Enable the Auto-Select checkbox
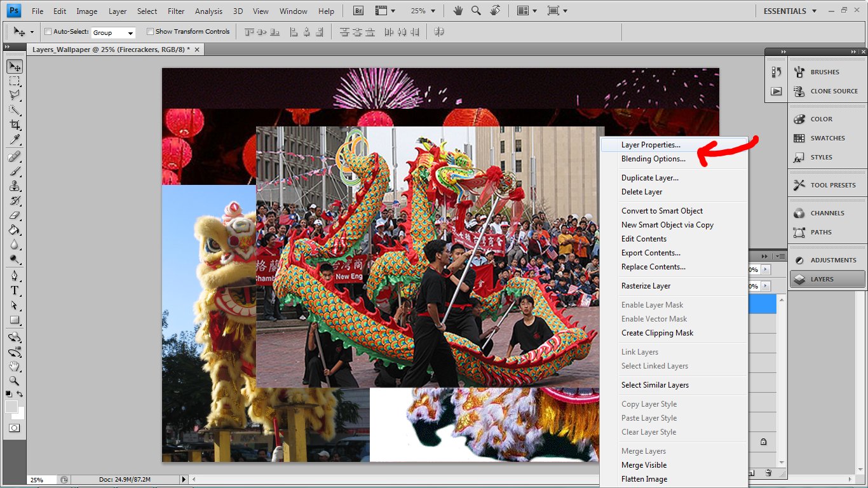Viewport: 868px width, 488px height. pos(48,32)
